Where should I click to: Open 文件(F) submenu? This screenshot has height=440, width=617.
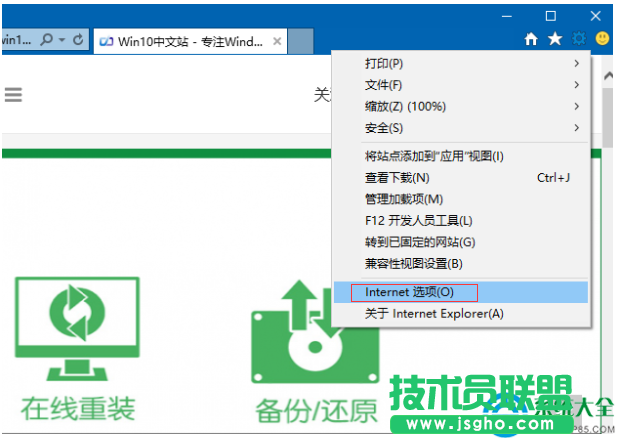pos(461,85)
